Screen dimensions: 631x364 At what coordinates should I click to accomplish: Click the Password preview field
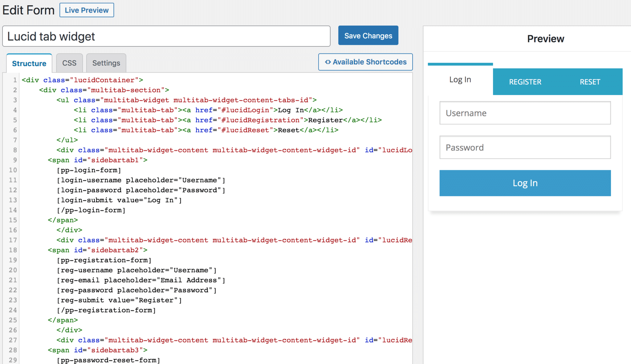tap(525, 147)
